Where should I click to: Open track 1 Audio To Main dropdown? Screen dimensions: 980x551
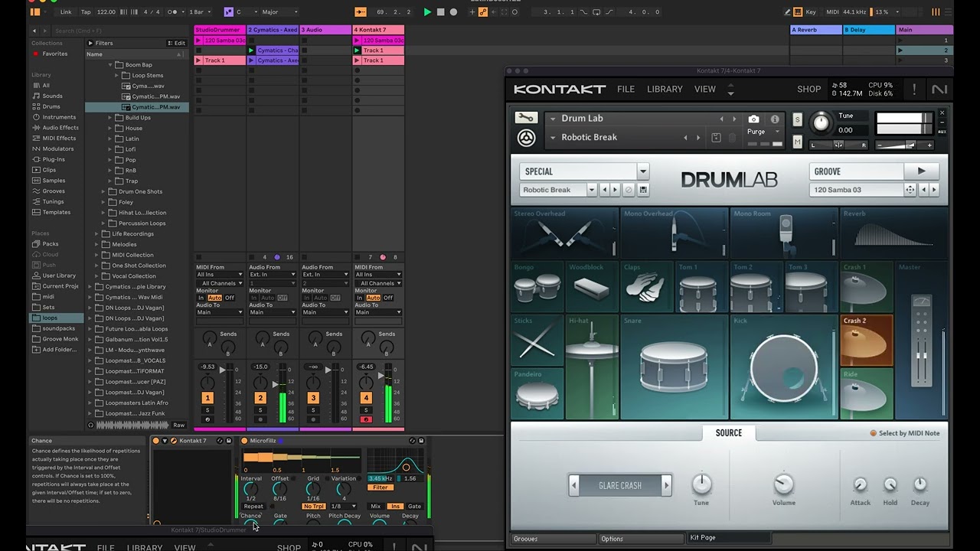220,312
